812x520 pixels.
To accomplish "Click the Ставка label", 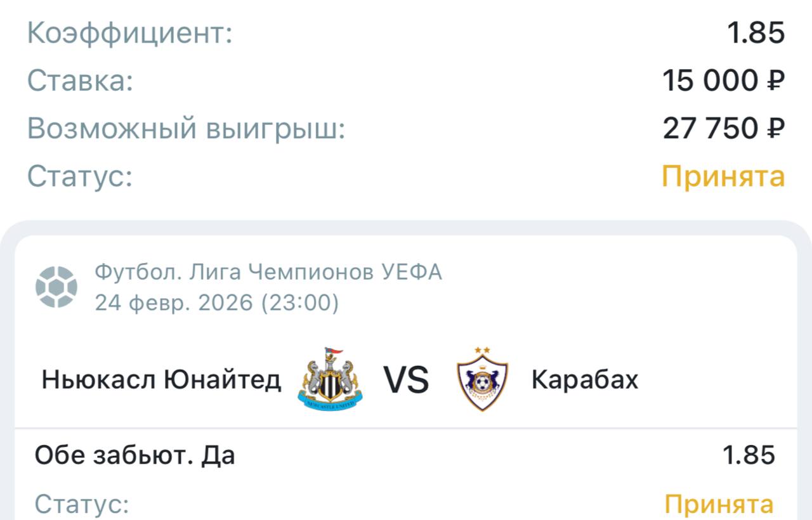I will point(80,81).
